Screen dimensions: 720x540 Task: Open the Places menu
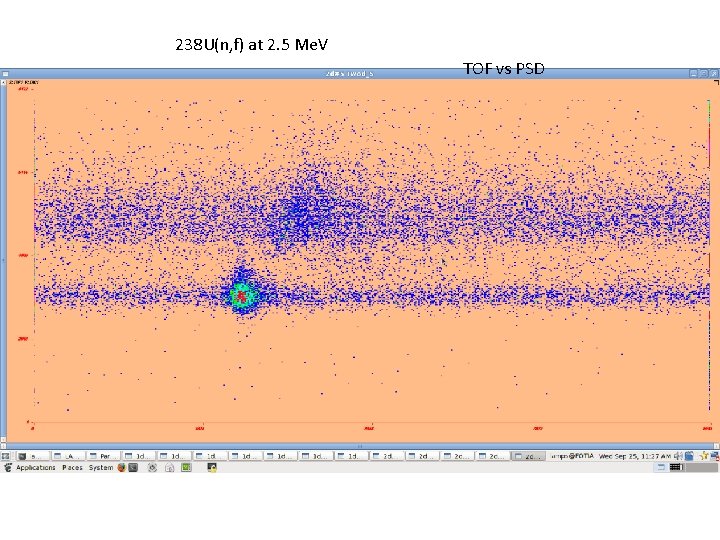click(x=72, y=467)
